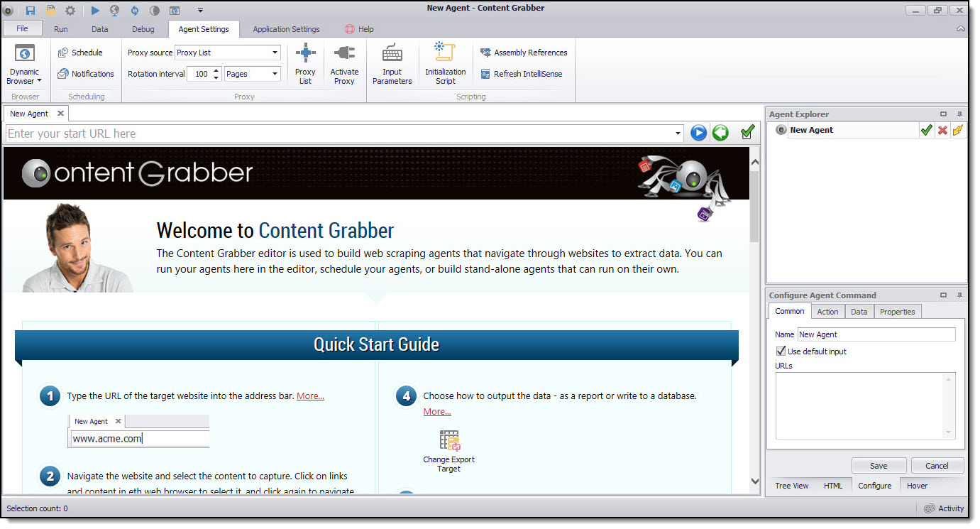Click the green Back arrow button
This screenshot has height=529, width=980.
point(720,133)
